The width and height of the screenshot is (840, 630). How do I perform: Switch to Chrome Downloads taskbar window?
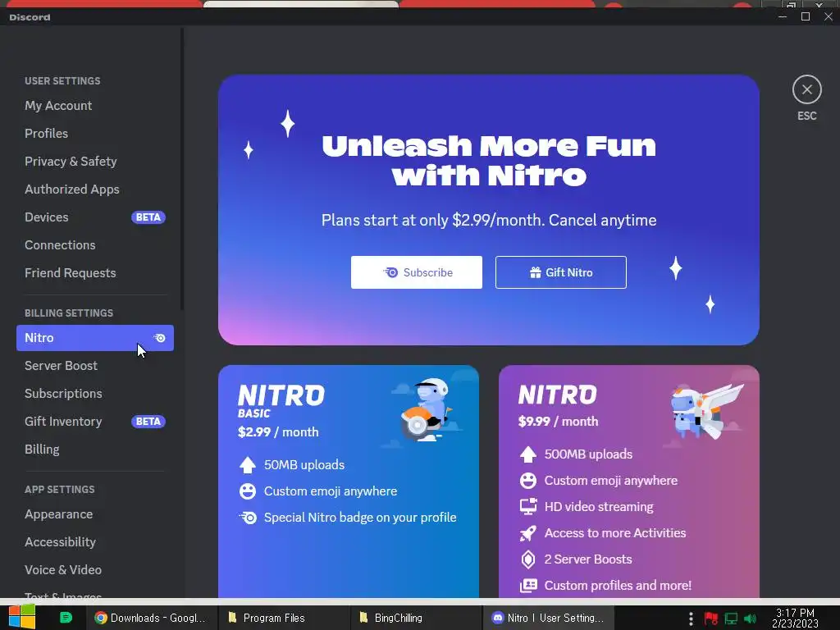[151, 618]
